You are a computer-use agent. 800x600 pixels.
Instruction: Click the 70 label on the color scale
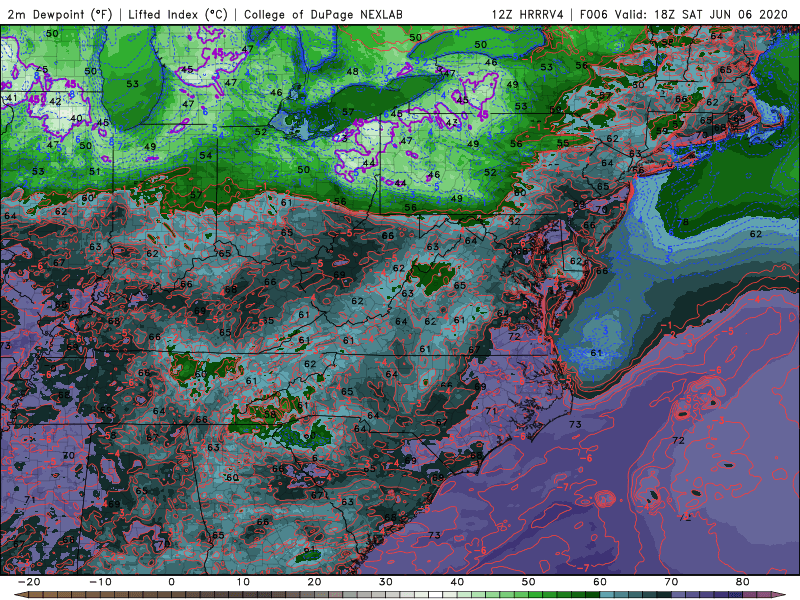click(x=671, y=582)
